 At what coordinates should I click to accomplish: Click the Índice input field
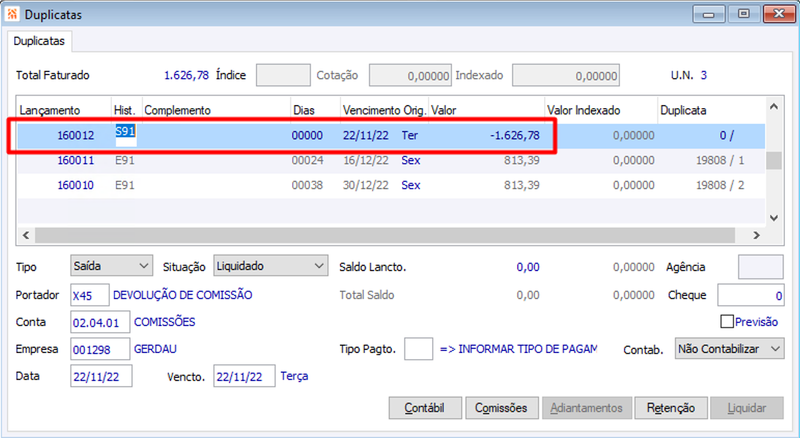tap(283, 75)
